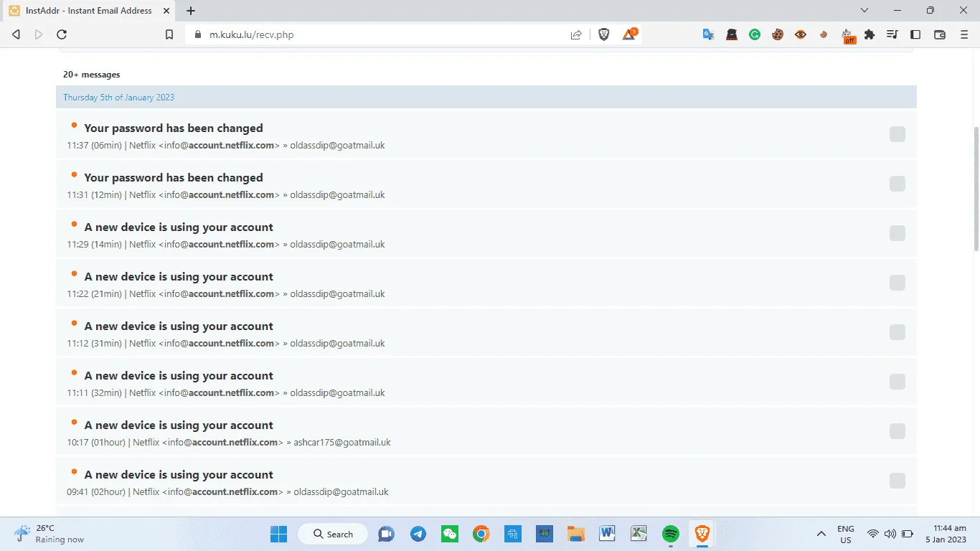Open the Wi-Fi network tray icon
Screen dimensions: 980x551
pos(873,534)
